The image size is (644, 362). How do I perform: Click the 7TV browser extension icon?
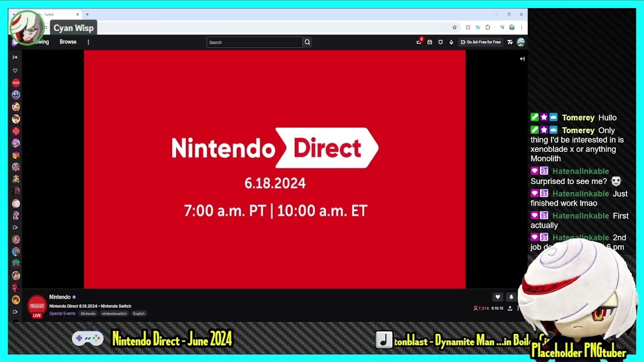click(x=477, y=28)
